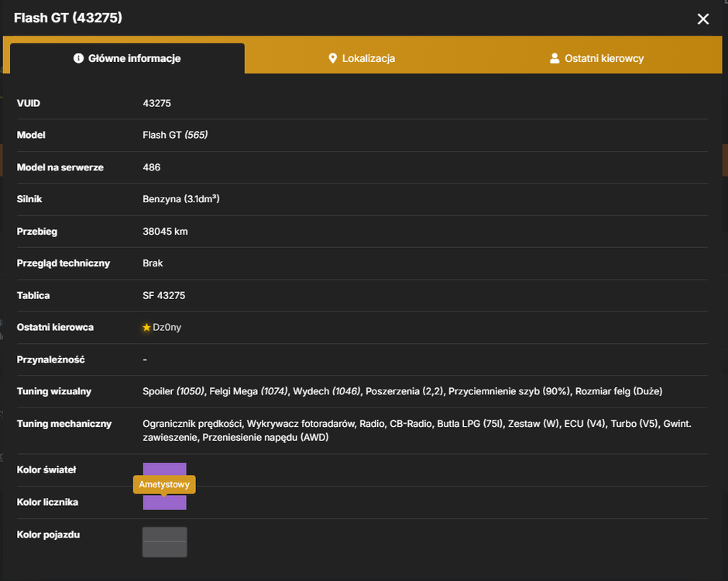728x581 pixels.
Task: Click the Tuning mechaniczny row label
Action: pos(64,424)
